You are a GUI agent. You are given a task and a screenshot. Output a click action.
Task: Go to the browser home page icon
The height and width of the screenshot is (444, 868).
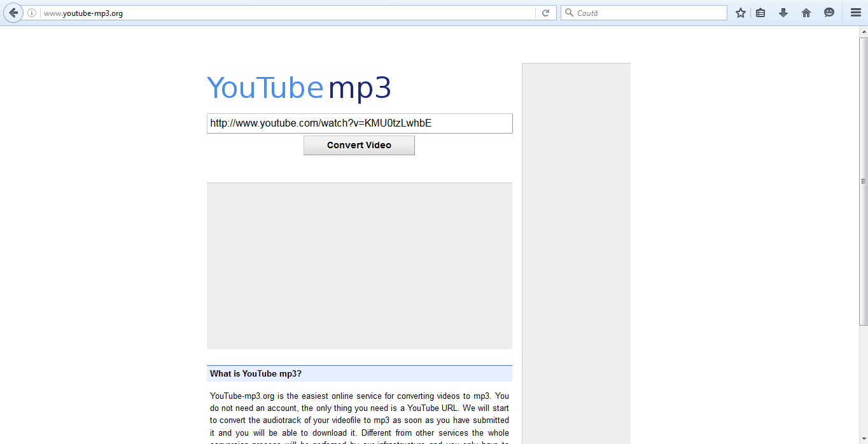tap(806, 13)
